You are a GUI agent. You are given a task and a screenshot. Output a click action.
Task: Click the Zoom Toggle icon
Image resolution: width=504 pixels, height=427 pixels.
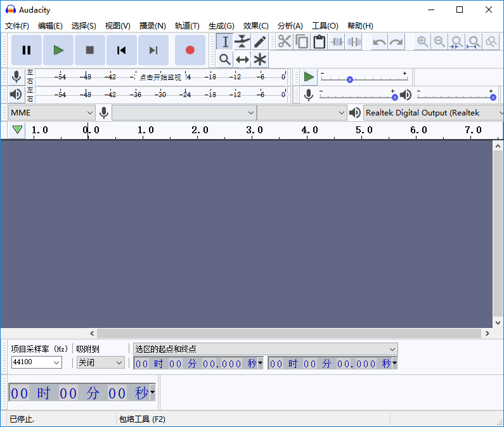pos(491,42)
